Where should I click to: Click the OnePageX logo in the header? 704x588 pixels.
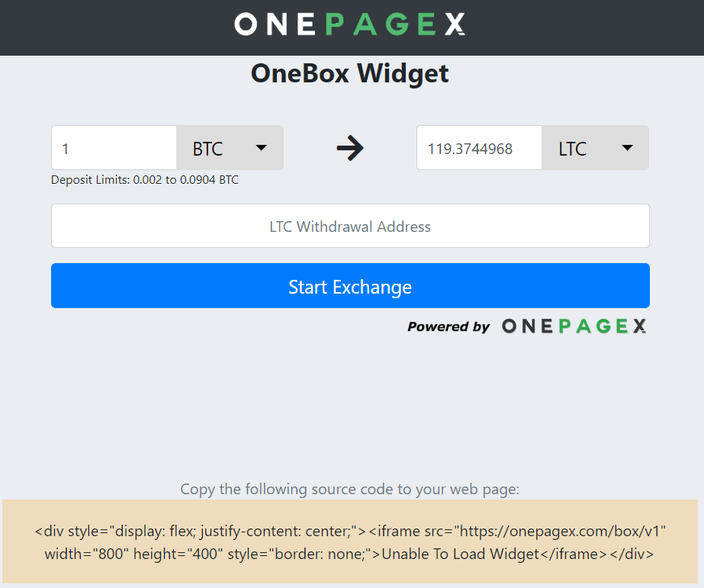pos(350,24)
